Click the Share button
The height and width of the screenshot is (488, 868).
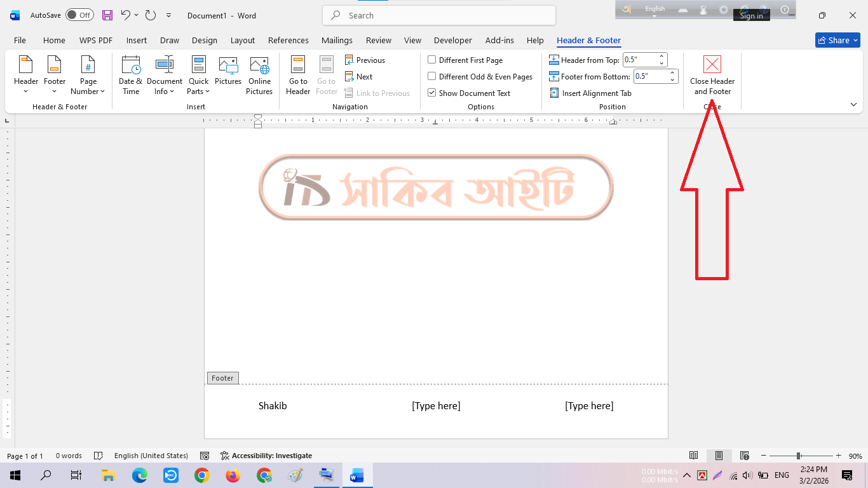tap(837, 40)
